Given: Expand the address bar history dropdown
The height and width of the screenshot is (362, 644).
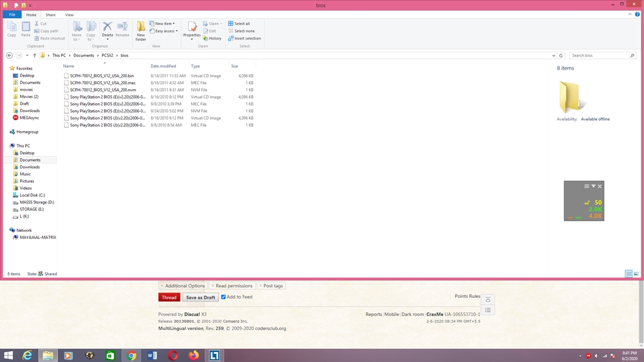Looking at the screenshot, I should (553, 55).
